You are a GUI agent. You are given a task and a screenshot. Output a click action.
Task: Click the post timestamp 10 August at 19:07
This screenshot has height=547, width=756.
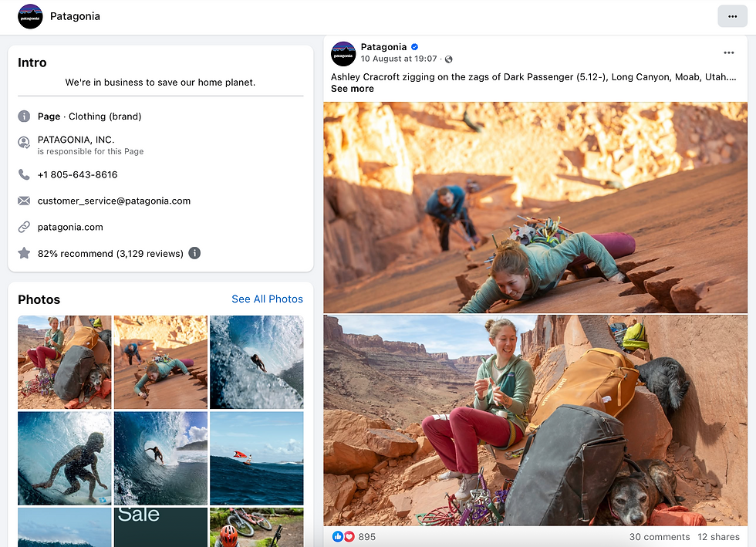tap(399, 59)
